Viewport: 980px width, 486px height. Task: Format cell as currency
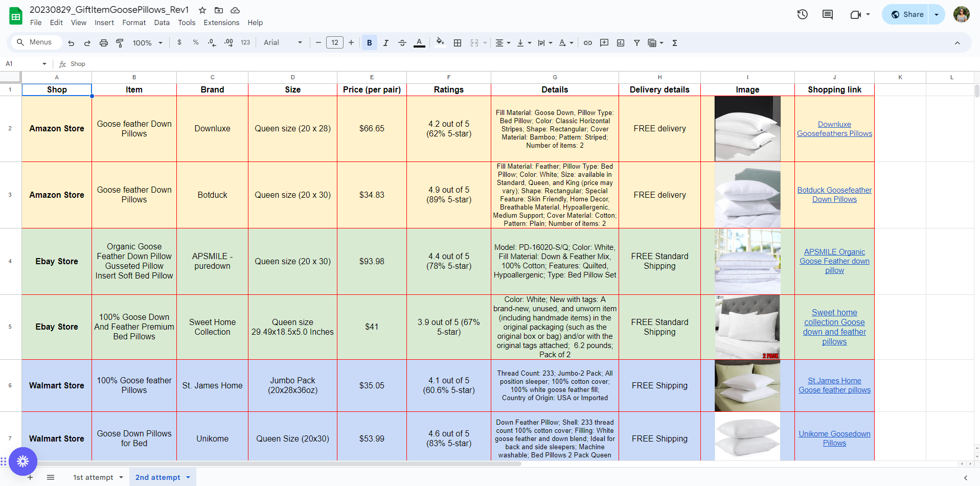179,42
